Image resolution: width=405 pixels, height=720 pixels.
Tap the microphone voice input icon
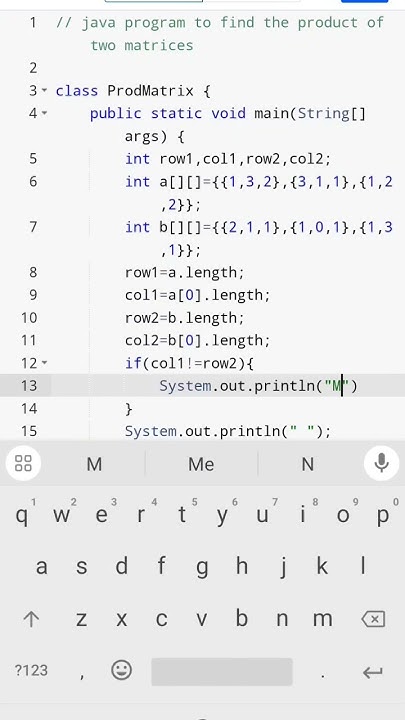tap(381, 463)
